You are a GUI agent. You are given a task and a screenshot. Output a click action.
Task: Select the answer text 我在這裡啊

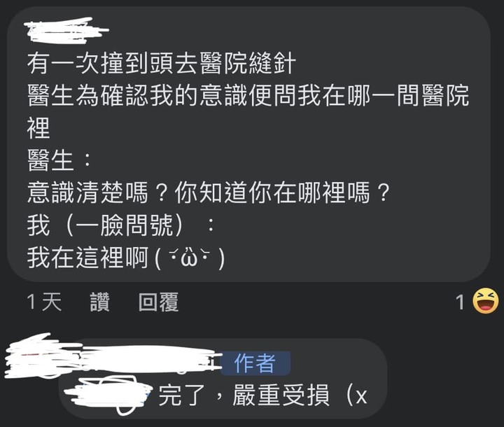pos(87,258)
